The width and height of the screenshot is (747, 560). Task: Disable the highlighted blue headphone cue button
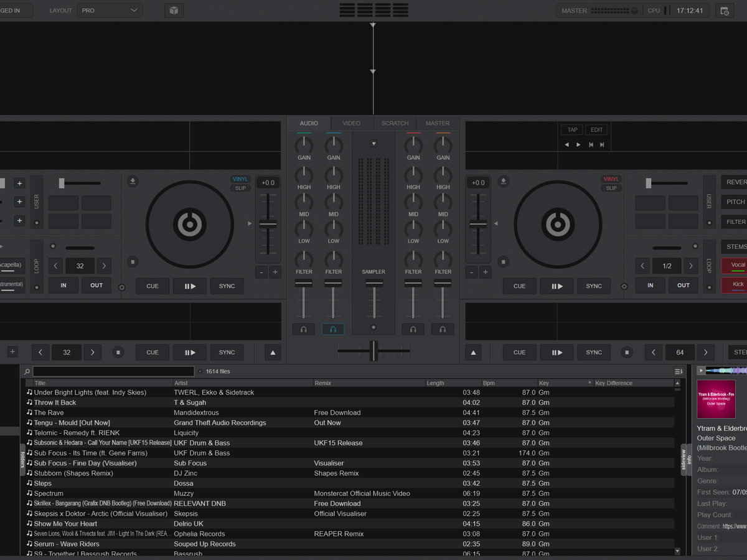coord(333,329)
